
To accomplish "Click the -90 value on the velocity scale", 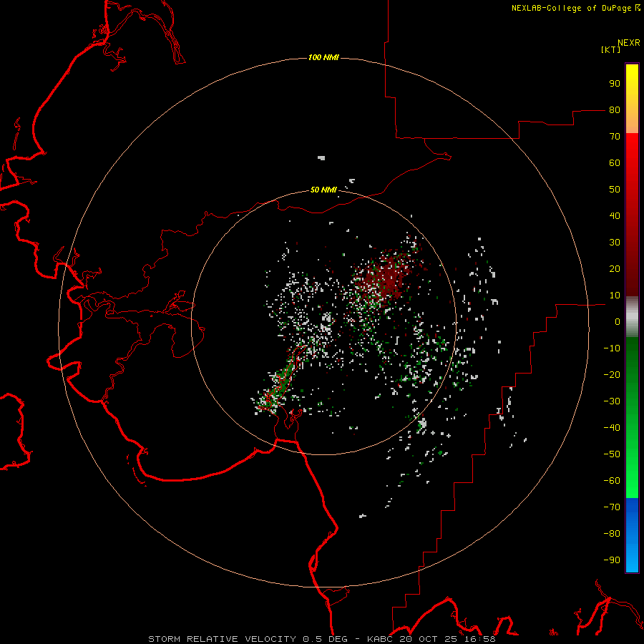I will click(x=612, y=560).
